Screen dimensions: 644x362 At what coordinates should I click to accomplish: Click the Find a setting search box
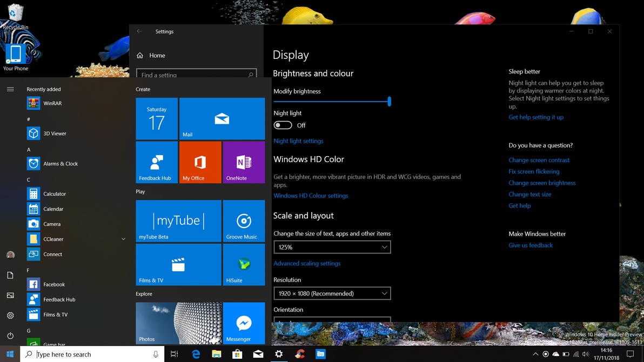[x=196, y=74]
